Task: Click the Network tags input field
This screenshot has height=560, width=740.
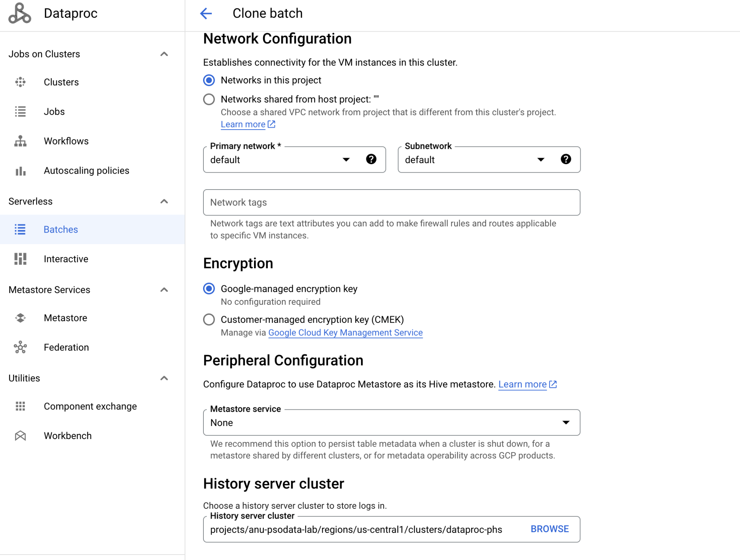Action: (391, 202)
